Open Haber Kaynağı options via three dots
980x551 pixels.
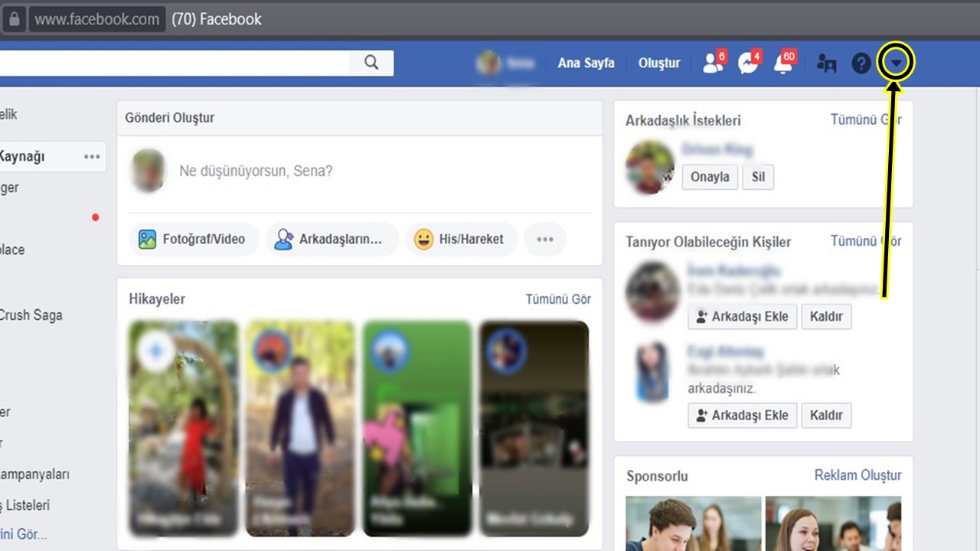pyautogui.click(x=91, y=156)
